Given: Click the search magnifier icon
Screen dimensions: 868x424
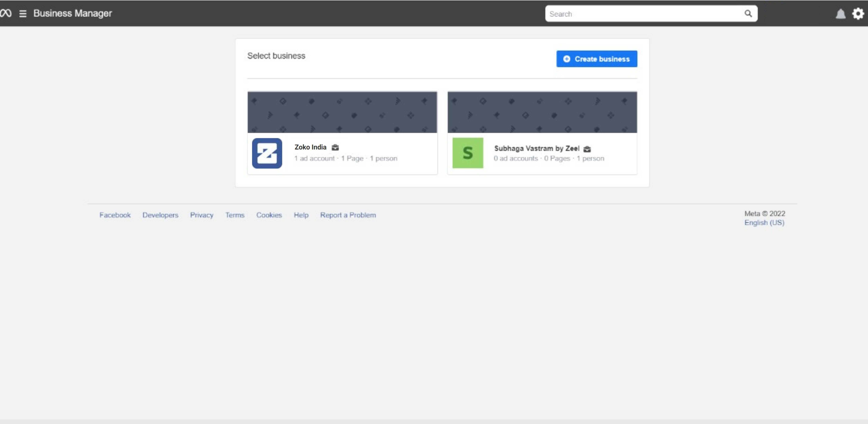Looking at the screenshot, I should tap(748, 14).
